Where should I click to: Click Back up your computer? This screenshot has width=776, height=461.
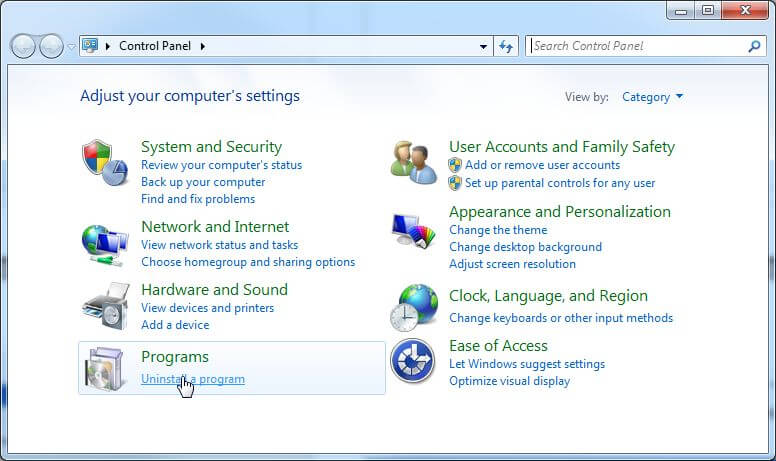click(x=203, y=182)
